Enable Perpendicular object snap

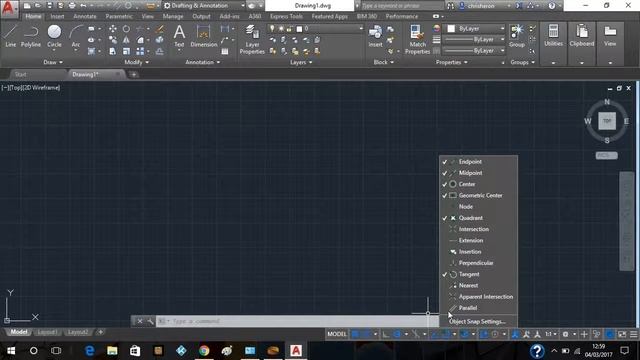(478, 263)
